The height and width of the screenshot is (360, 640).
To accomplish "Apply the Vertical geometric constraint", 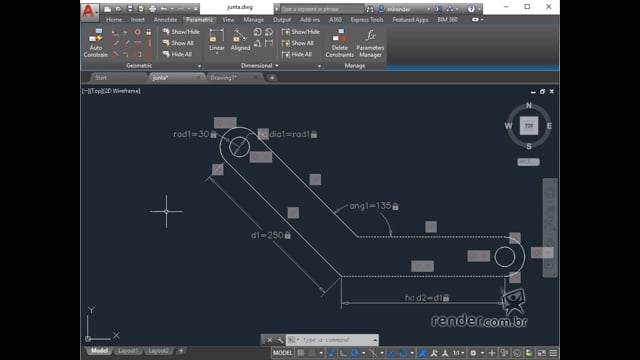I will pyautogui.click(x=149, y=43).
